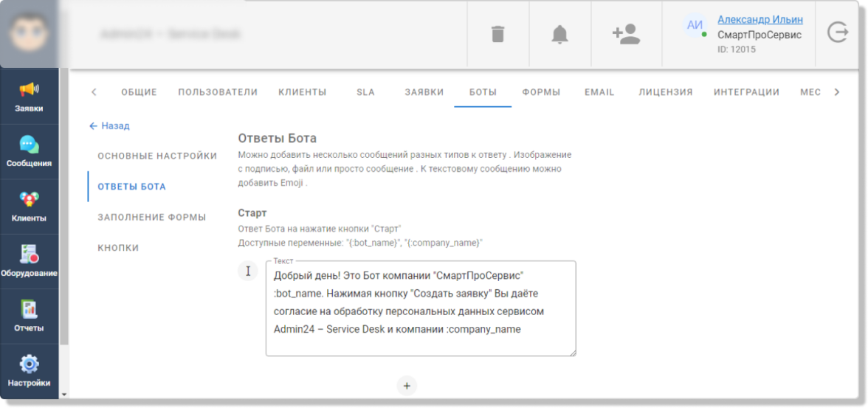Open Отчеты section in sidebar

30,316
